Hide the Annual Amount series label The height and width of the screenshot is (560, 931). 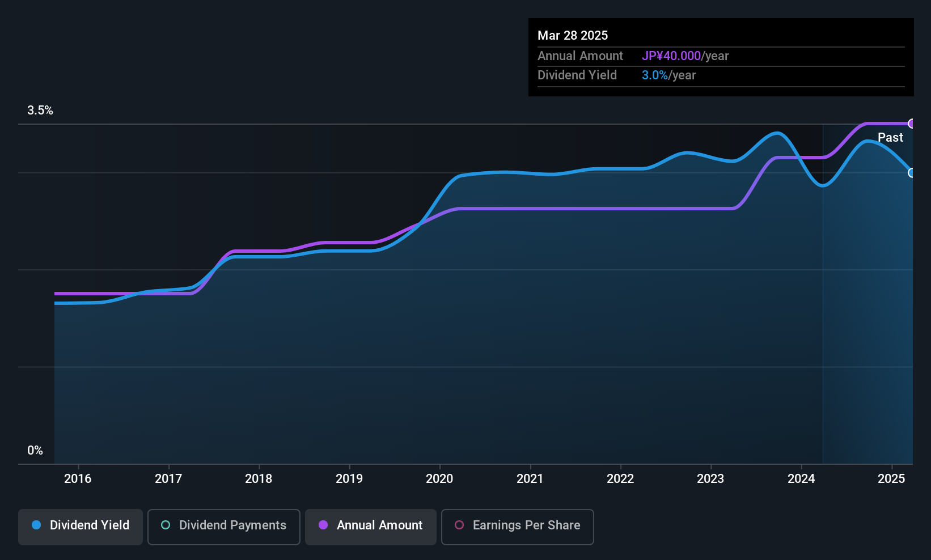pyautogui.click(x=379, y=525)
